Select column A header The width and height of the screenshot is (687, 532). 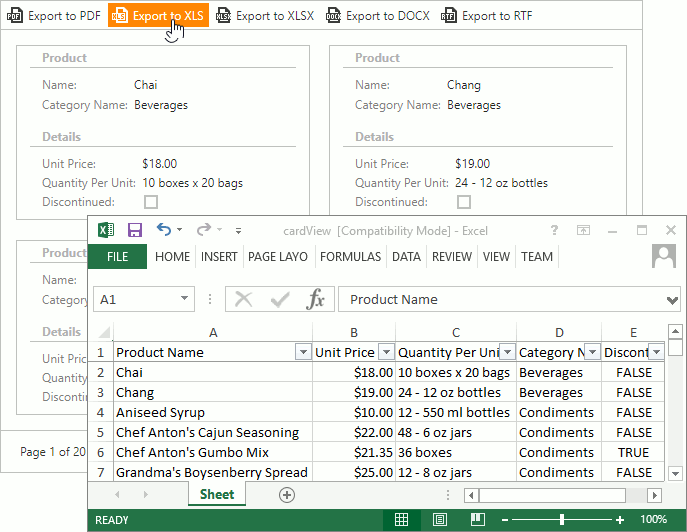[x=213, y=333]
